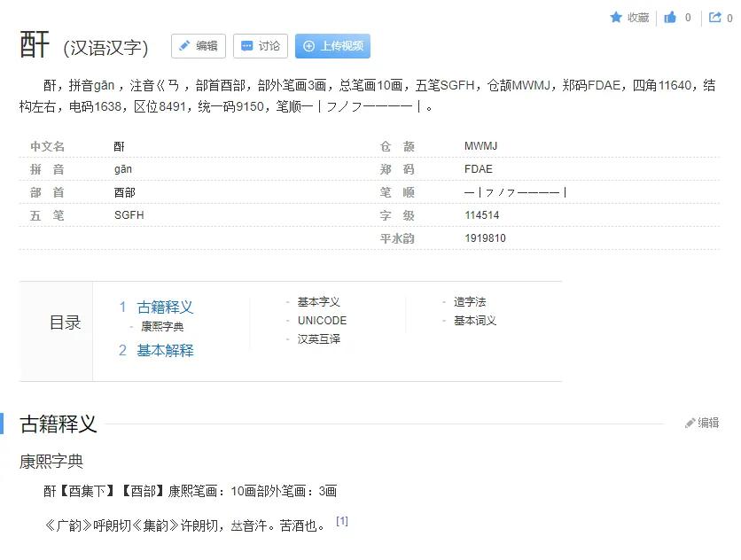Open the 基本字义 contents link
Image resolution: width=741 pixels, height=560 pixels.
pos(316,301)
